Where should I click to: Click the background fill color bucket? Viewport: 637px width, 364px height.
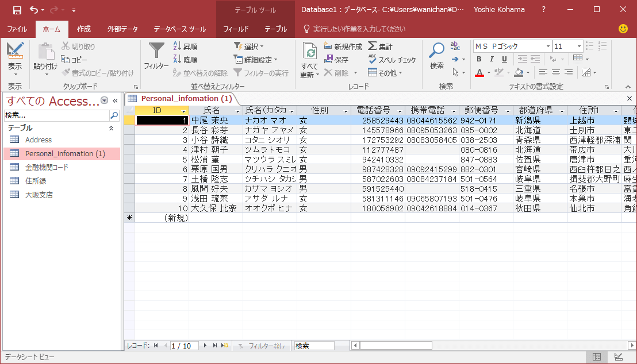click(519, 73)
